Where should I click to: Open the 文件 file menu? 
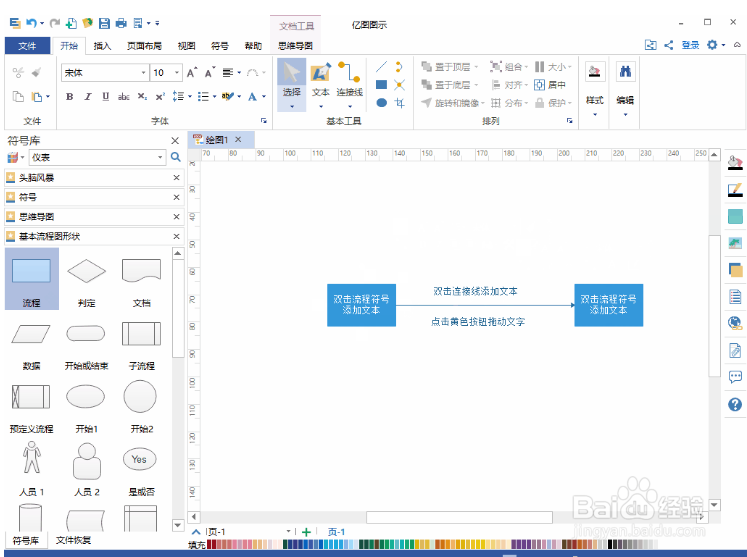click(x=27, y=46)
